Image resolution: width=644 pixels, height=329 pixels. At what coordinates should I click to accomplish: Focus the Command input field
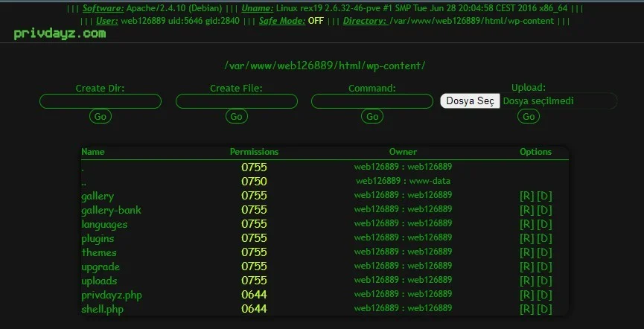tap(372, 101)
